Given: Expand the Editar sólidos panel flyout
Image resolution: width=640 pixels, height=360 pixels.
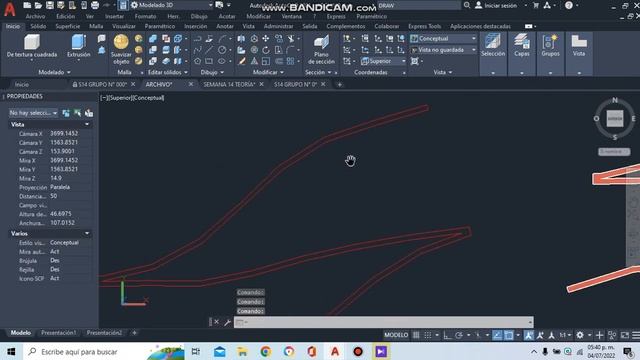Looking at the screenshot, I should (x=168, y=72).
